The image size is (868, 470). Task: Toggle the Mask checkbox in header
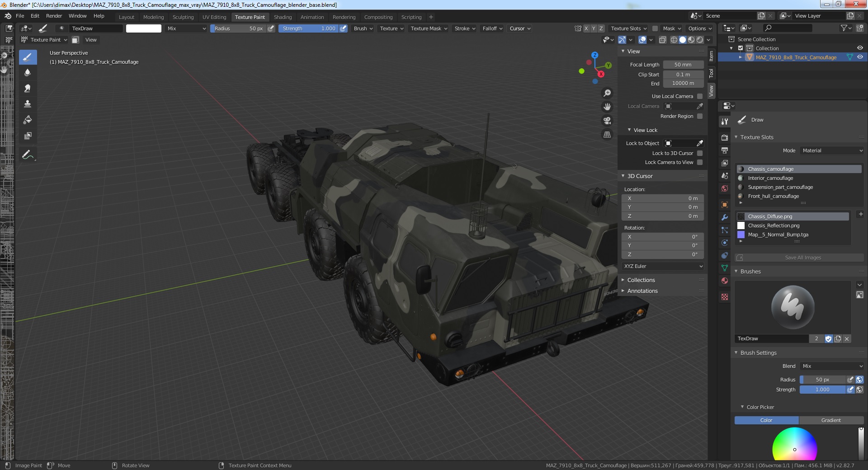(x=655, y=28)
